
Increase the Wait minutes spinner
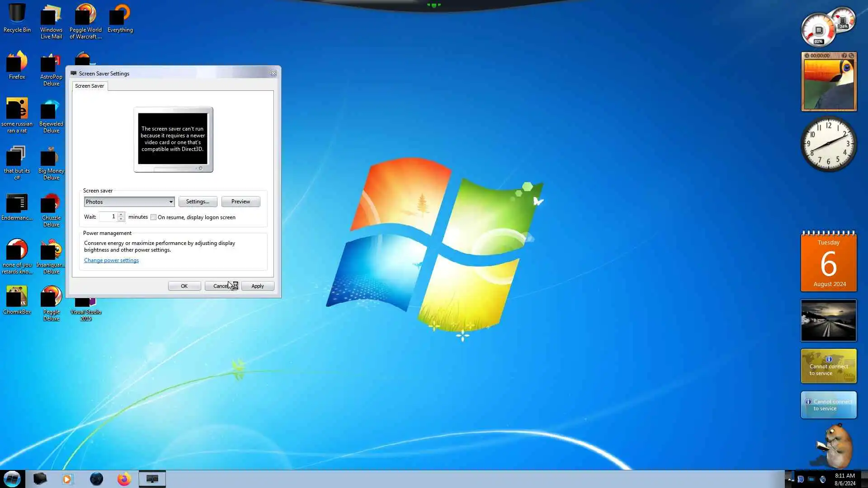coord(121,214)
